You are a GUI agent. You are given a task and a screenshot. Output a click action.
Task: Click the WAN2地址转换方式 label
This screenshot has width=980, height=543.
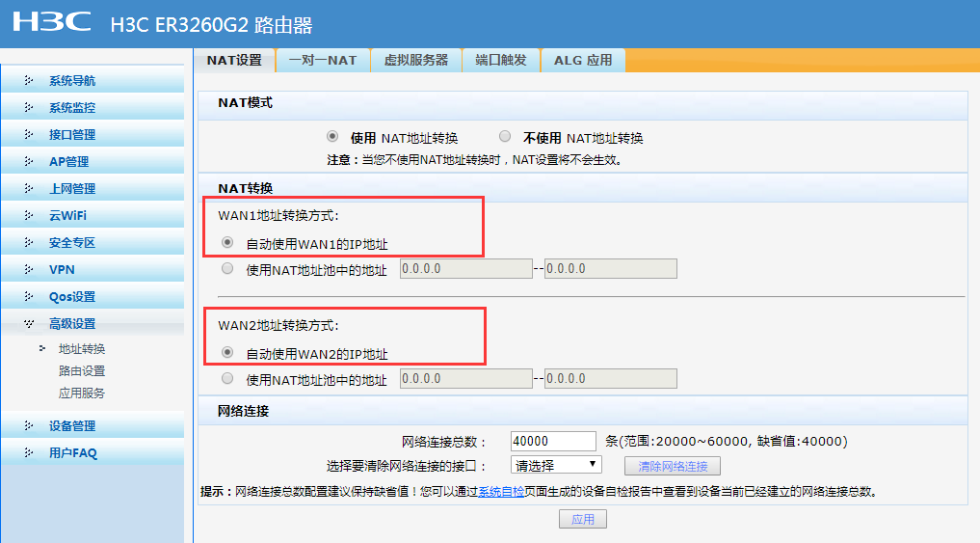point(278,325)
